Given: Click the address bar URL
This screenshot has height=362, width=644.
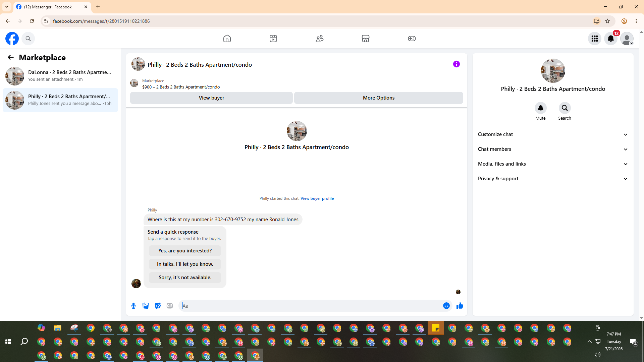Looking at the screenshot, I should click(101, 21).
